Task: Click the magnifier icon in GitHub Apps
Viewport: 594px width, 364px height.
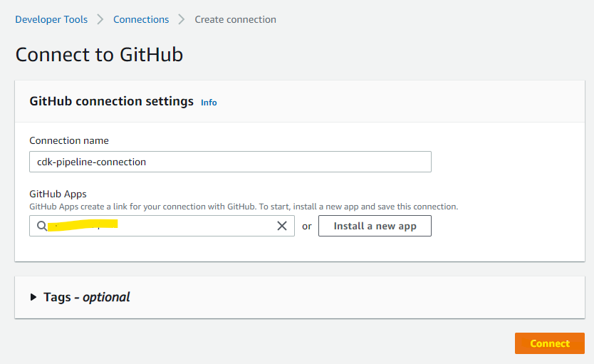Action: pyautogui.click(x=42, y=226)
